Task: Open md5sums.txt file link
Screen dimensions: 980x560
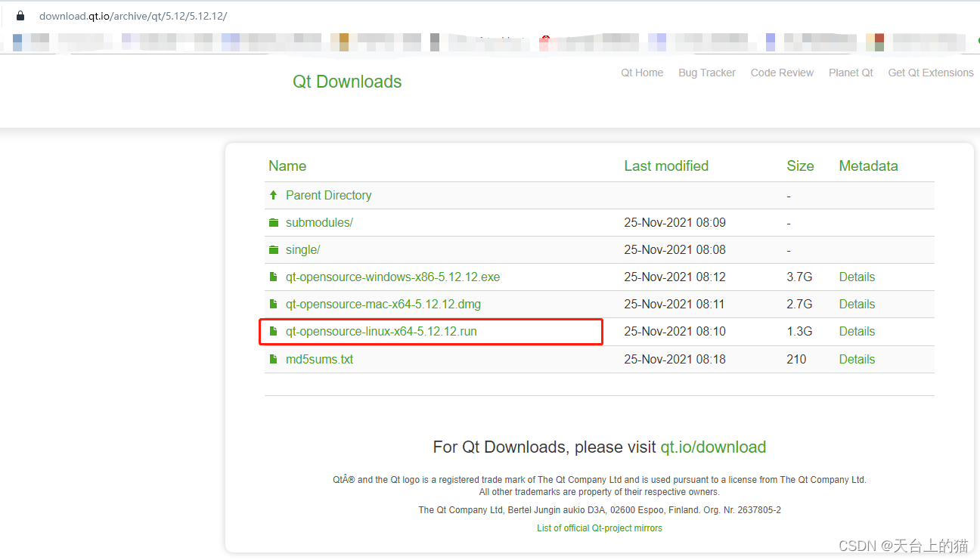Action: (319, 359)
